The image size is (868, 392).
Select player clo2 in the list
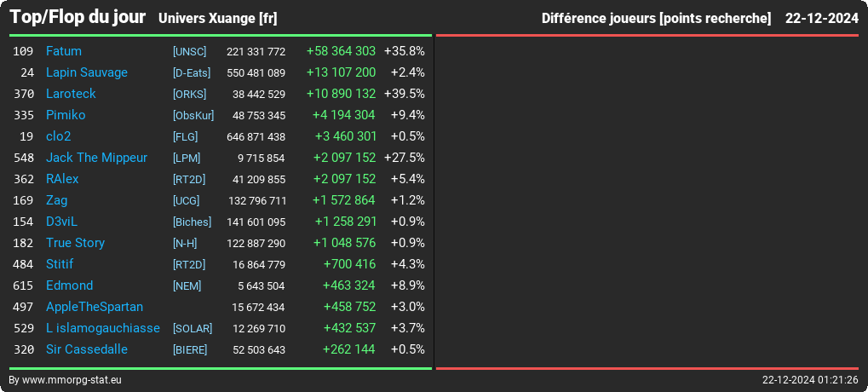click(x=59, y=136)
